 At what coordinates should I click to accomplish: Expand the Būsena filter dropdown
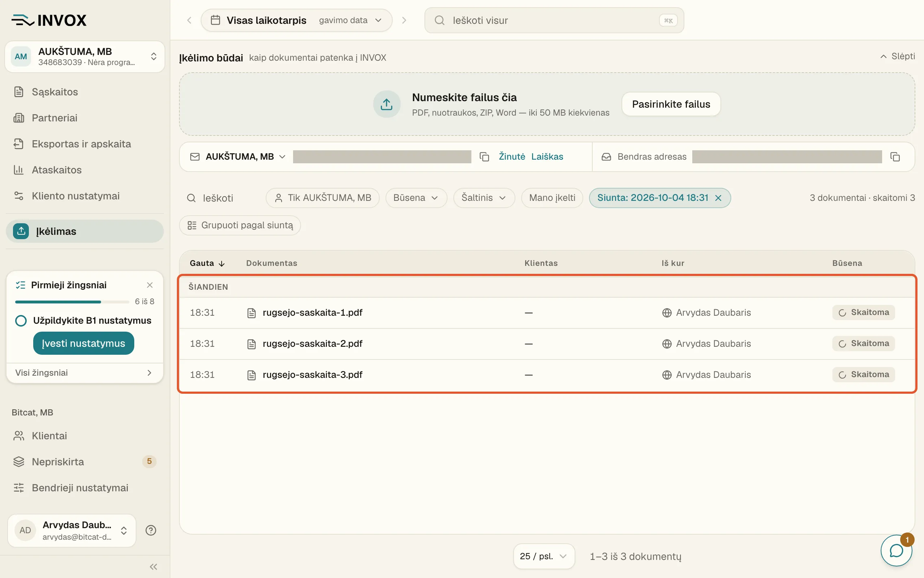click(416, 198)
